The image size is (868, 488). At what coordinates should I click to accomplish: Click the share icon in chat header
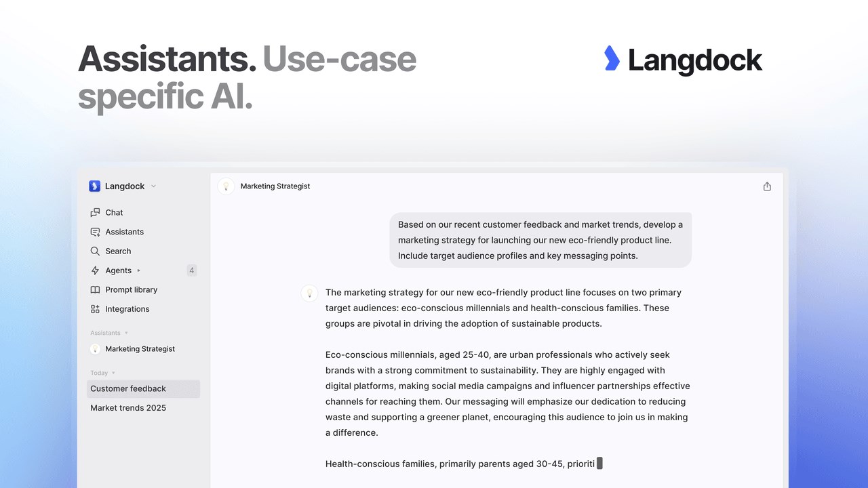click(x=767, y=186)
